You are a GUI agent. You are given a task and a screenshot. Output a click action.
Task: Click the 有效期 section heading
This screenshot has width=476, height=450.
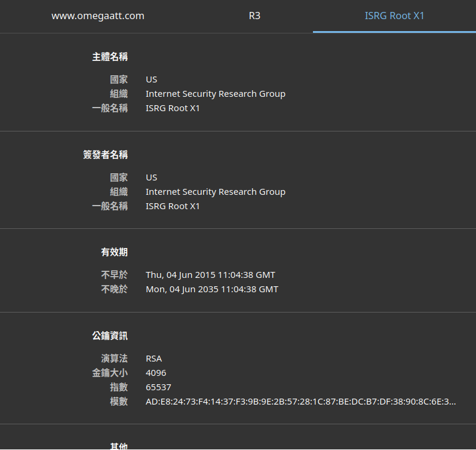(115, 252)
